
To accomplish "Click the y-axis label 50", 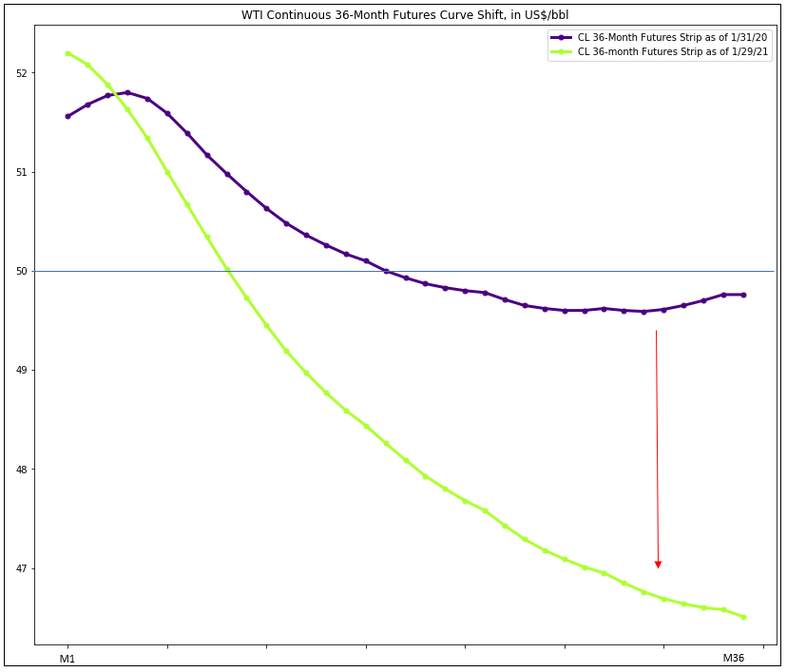I will point(22,272).
